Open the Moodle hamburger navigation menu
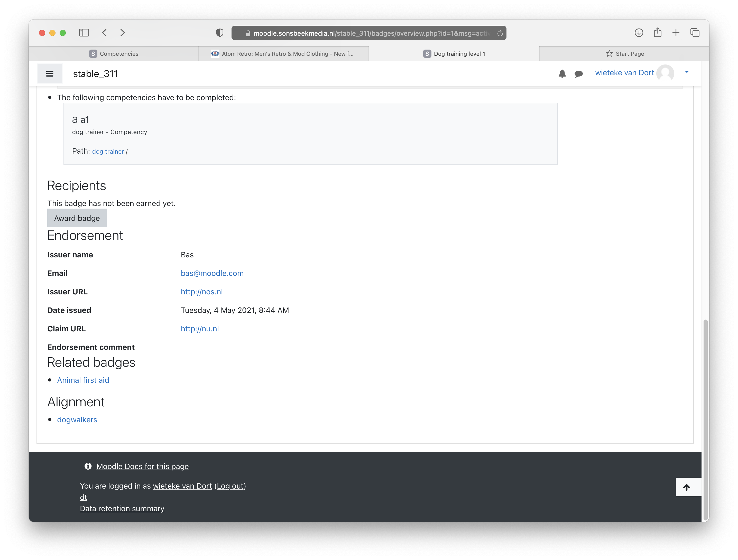The image size is (738, 560). click(x=50, y=73)
